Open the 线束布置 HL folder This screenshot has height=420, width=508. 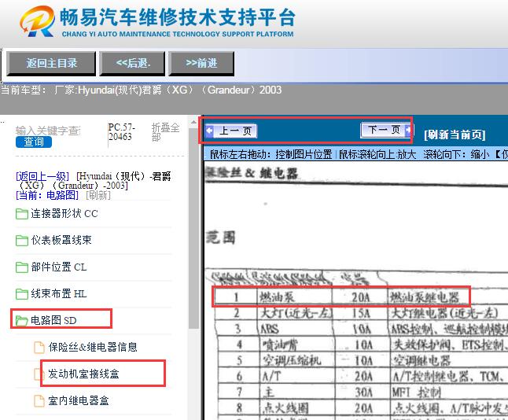(59, 293)
